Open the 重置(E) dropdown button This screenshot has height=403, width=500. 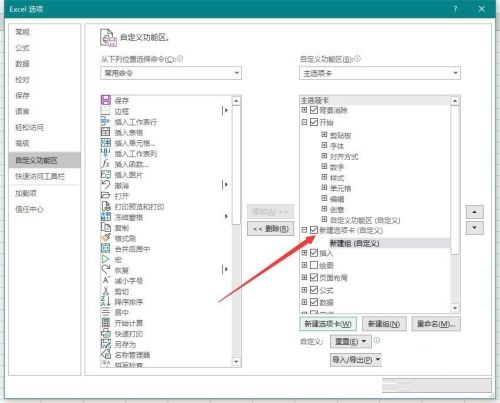pyautogui.click(x=350, y=341)
